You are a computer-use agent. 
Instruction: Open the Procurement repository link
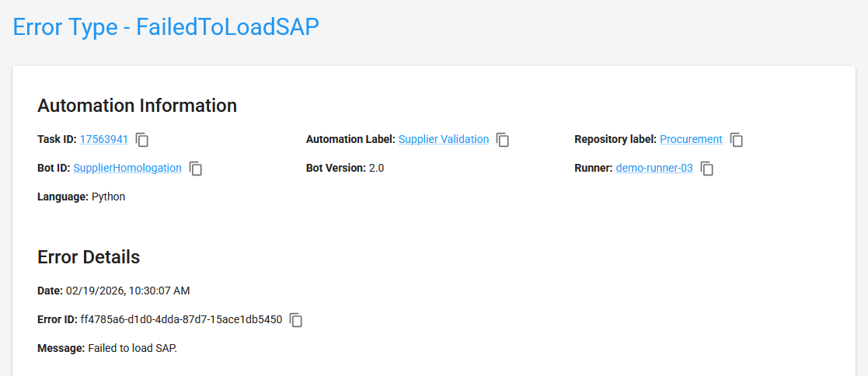point(691,139)
